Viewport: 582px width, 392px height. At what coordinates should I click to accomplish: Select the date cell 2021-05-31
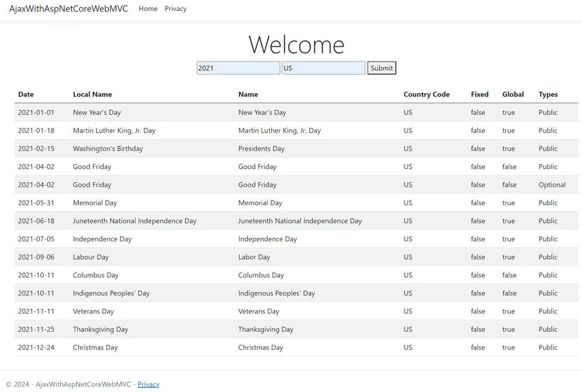[36, 203]
